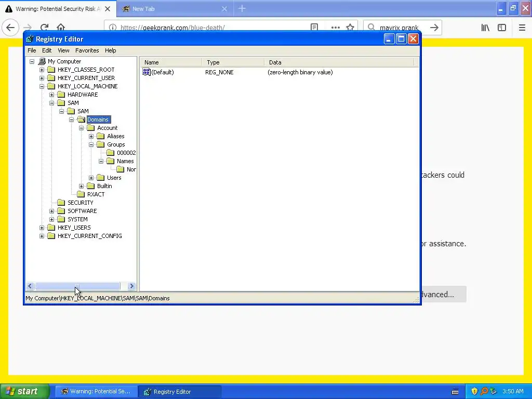The image size is (532, 399).
Task: Select the HARDWARE folder icon
Action: pyautogui.click(x=61, y=95)
